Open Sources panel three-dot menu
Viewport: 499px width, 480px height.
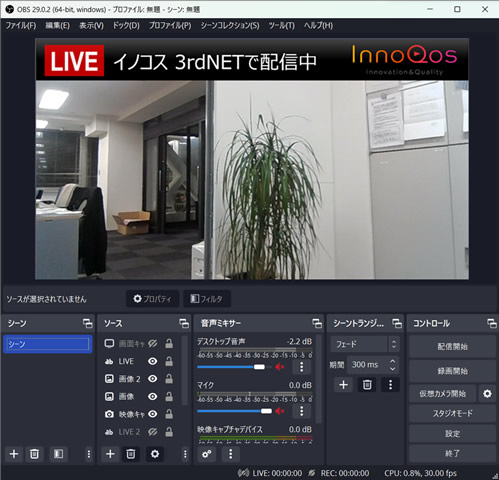pyautogui.click(x=185, y=454)
